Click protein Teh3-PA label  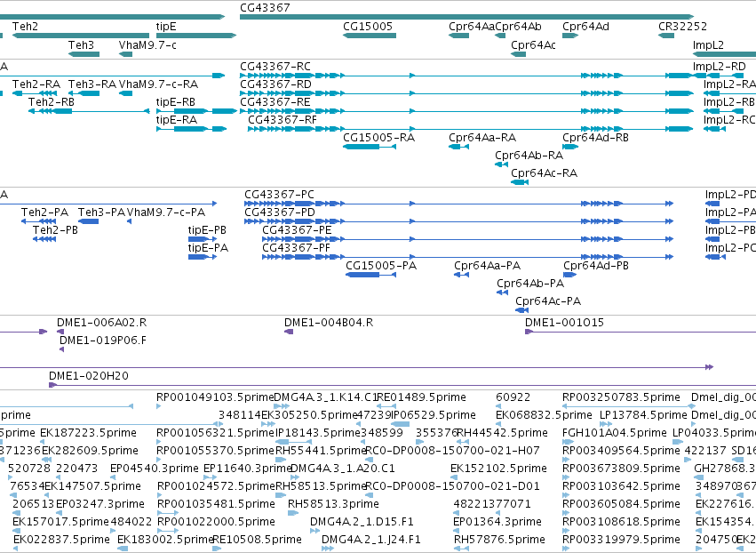click(102, 212)
